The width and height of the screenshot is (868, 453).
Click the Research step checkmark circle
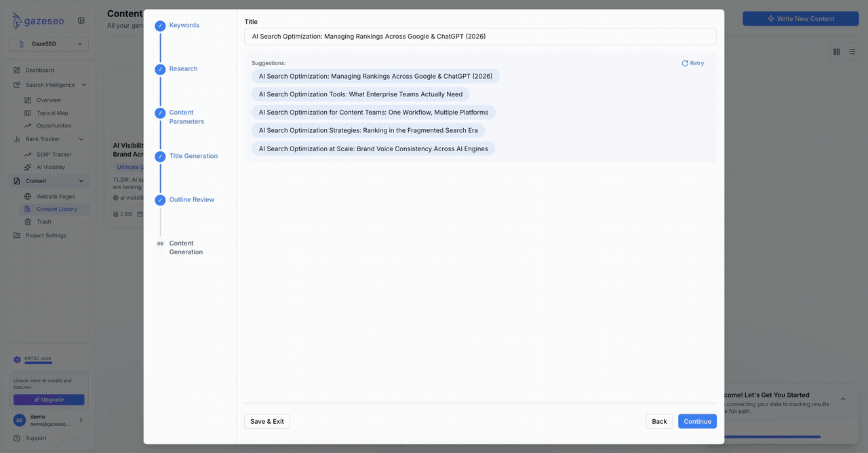[160, 69]
